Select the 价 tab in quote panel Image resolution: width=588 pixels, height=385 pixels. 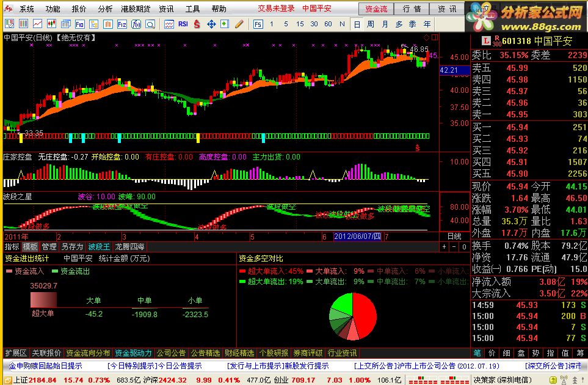(492, 353)
